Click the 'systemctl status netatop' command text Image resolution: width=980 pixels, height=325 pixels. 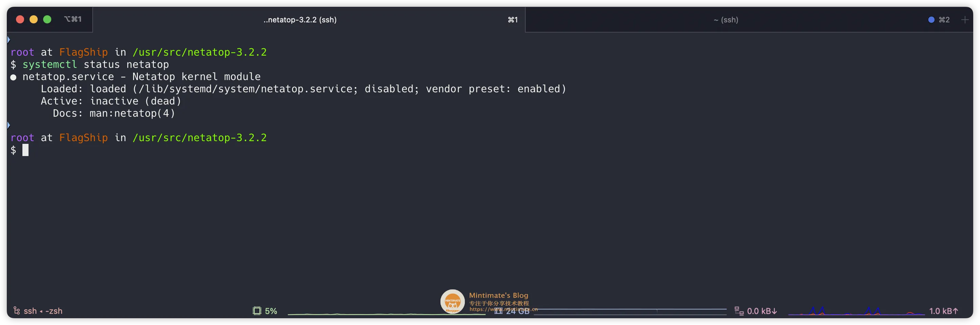point(95,64)
